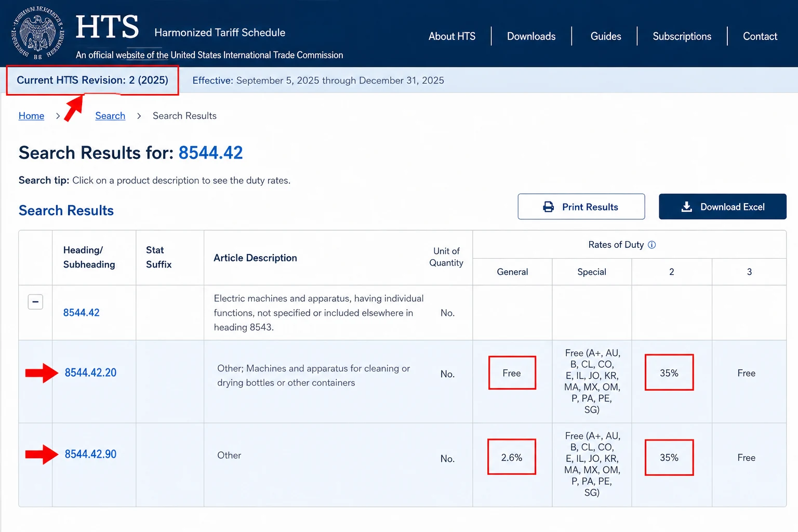Viewport: 798px width, 532px height.
Task: Click the Electric machines and apparatus description
Action: tap(318, 313)
